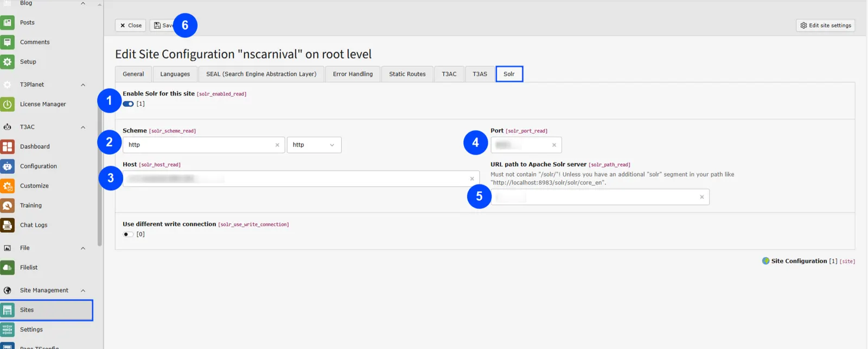Click the Close button
The height and width of the screenshot is (349, 868).
[x=131, y=26]
